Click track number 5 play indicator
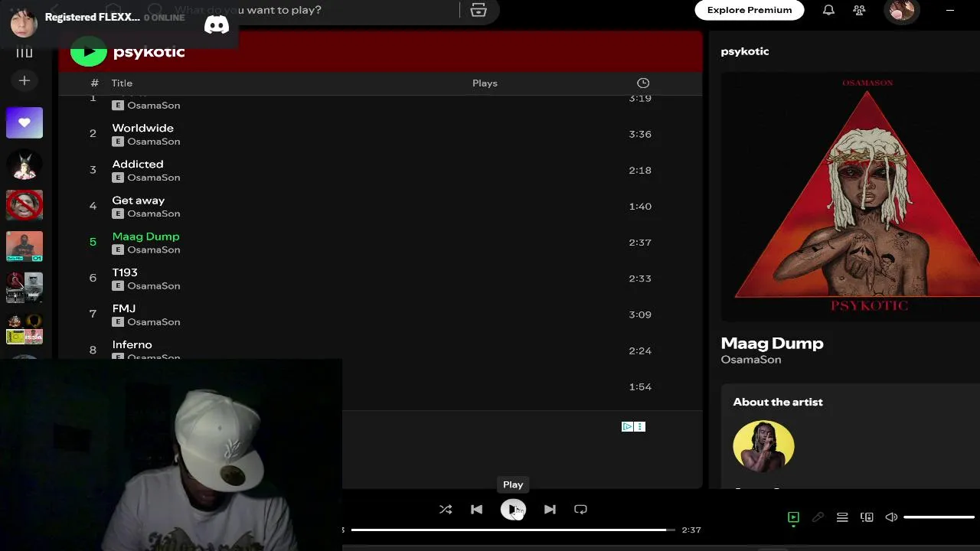This screenshot has width=980, height=551. click(x=93, y=242)
